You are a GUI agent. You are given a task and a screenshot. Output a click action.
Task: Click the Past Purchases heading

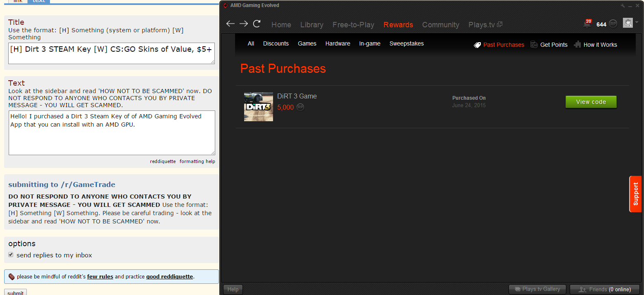tap(283, 68)
